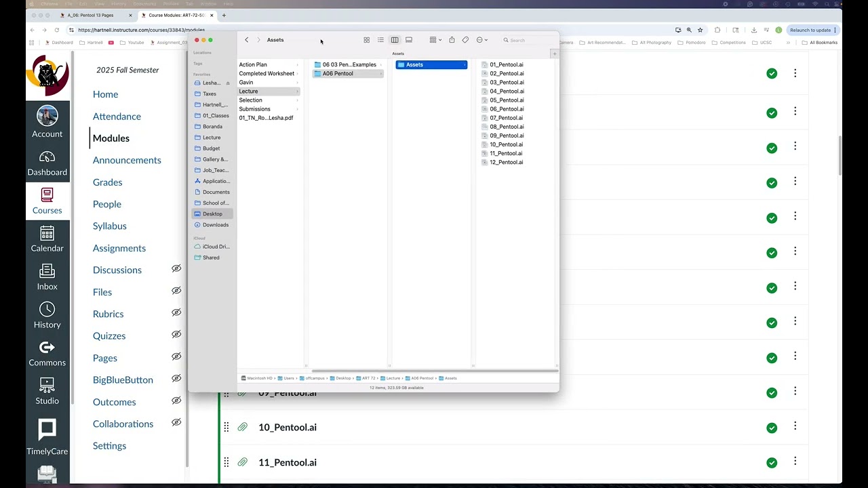This screenshot has height=488, width=868.
Task: Open Chrome downloads icon
Action: (x=754, y=30)
